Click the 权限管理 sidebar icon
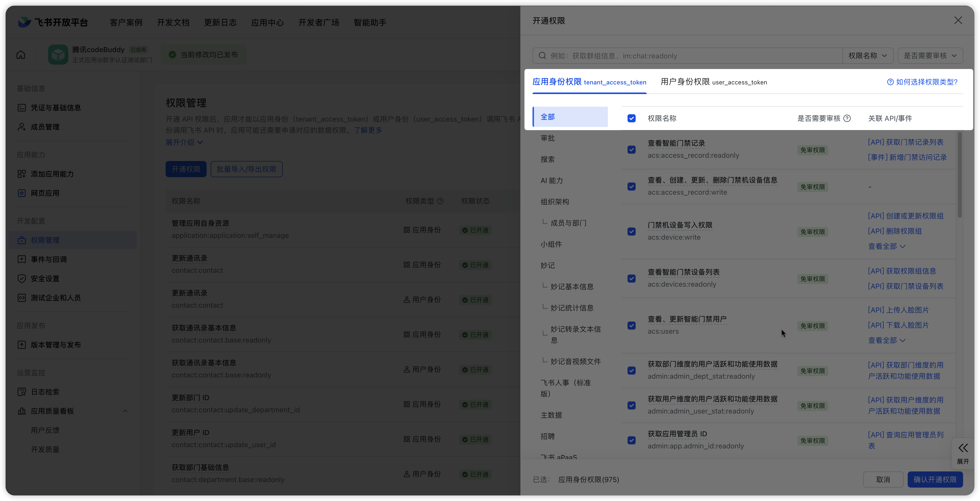 coord(22,240)
